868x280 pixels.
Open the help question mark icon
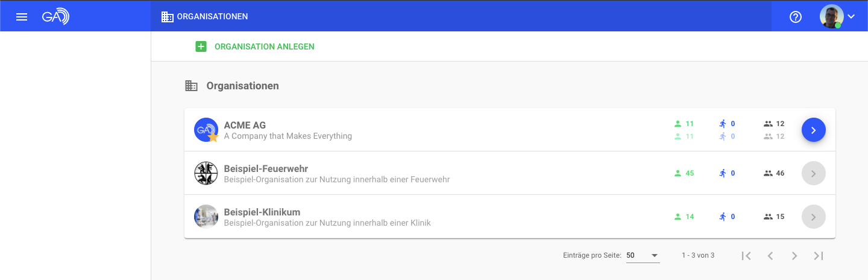click(x=796, y=17)
